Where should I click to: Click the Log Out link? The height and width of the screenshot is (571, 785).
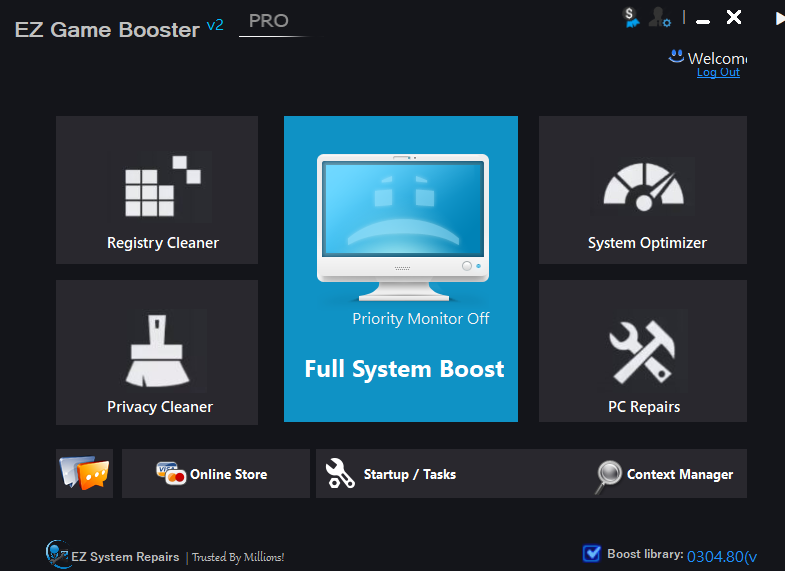click(x=718, y=72)
